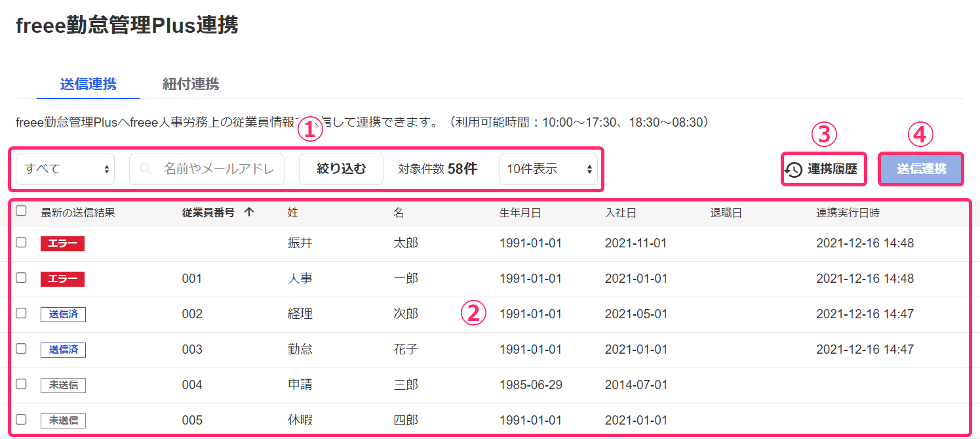Click the 送信済 badge for employee 003
The width and height of the screenshot is (980, 439).
63,350
